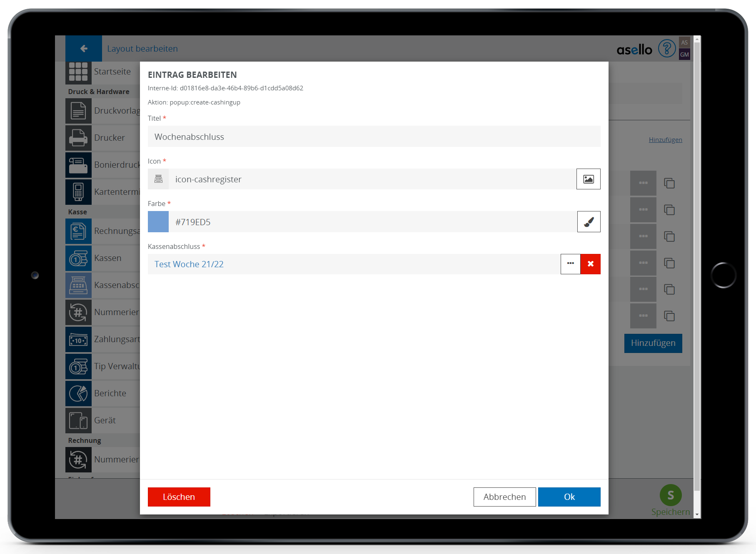This screenshot has height=554, width=756.
Task: Click the blue #719ED5 color swatch
Action: [x=158, y=222]
